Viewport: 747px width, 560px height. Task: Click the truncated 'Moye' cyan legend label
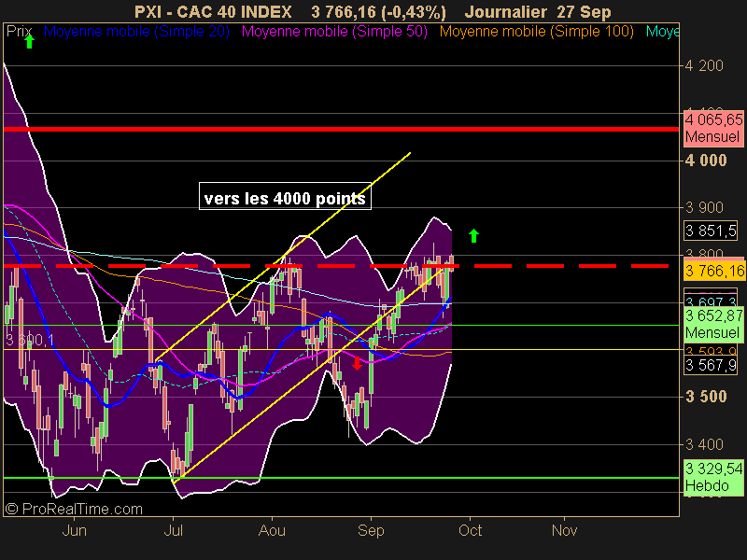pyautogui.click(x=662, y=32)
